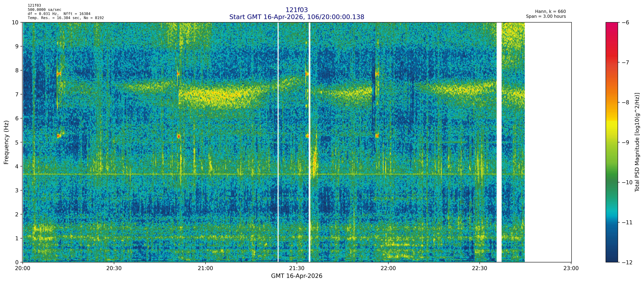The height and width of the screenshot is (283, 644).
Task: Click the colorbar's -8 tick label
Action: point(625,102)
